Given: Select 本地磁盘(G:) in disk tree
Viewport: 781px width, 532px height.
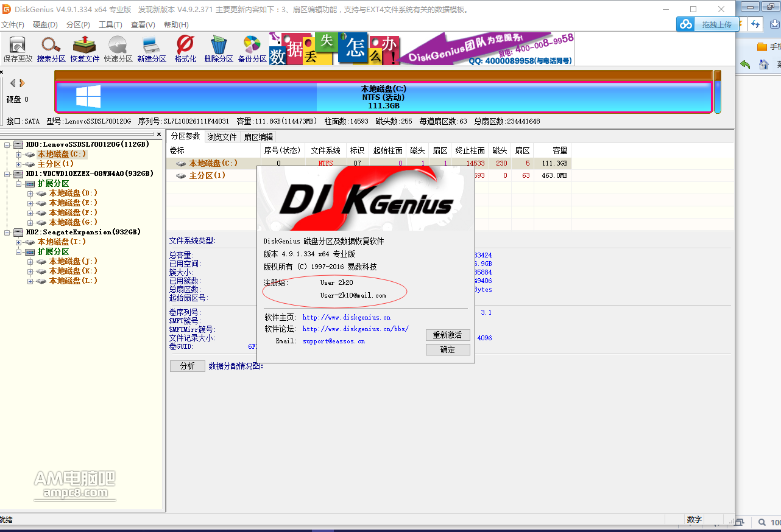Looking at the screenshot, I should (73, 223).
